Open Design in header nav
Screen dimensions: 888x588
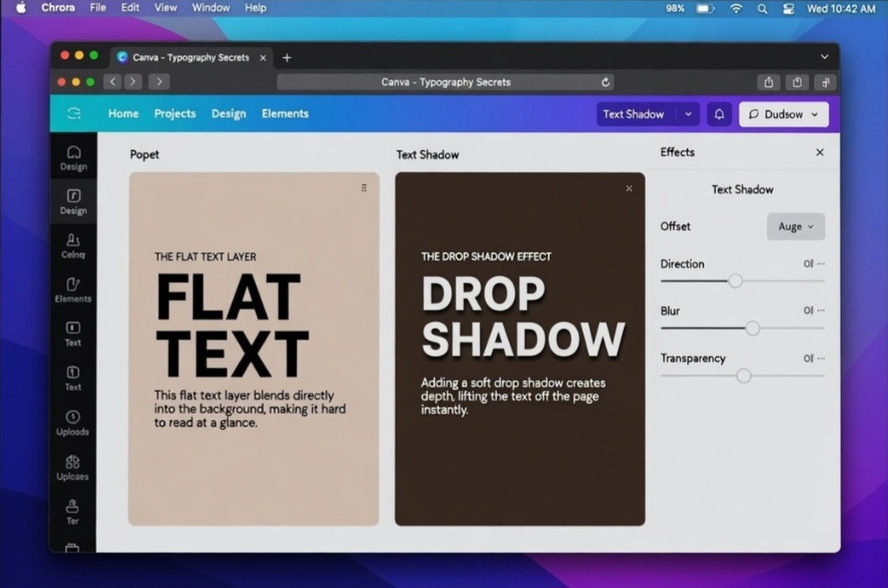pos(228,113)
